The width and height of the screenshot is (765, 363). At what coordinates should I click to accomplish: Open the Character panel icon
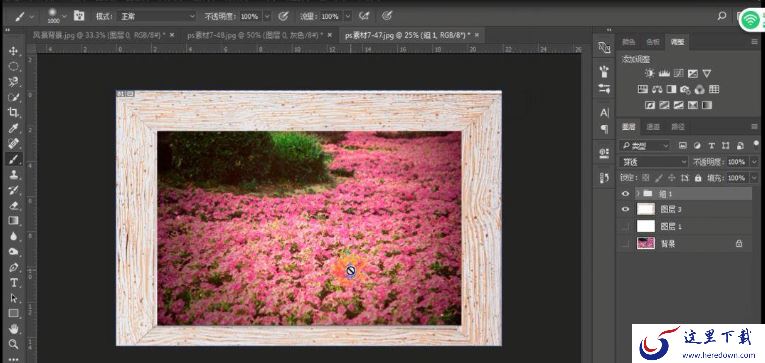(604, 113)
